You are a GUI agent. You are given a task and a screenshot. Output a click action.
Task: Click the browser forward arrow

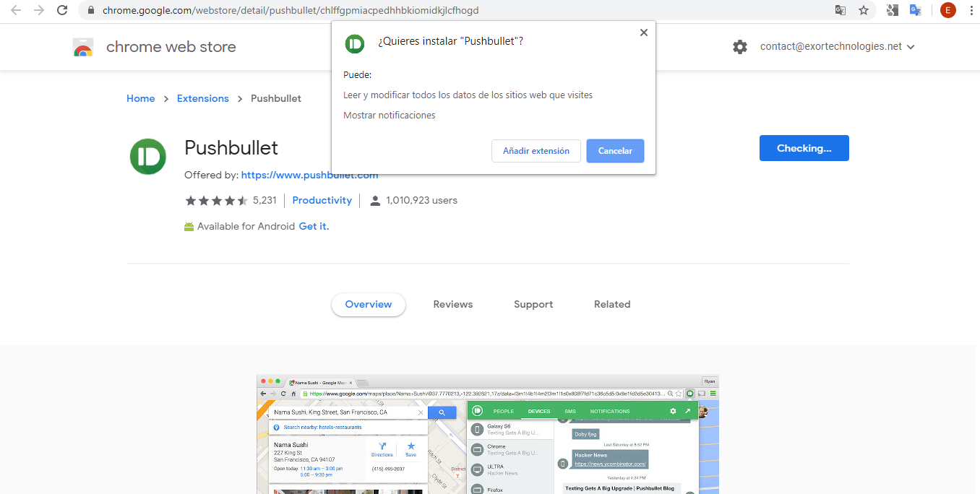click(38, 10)
